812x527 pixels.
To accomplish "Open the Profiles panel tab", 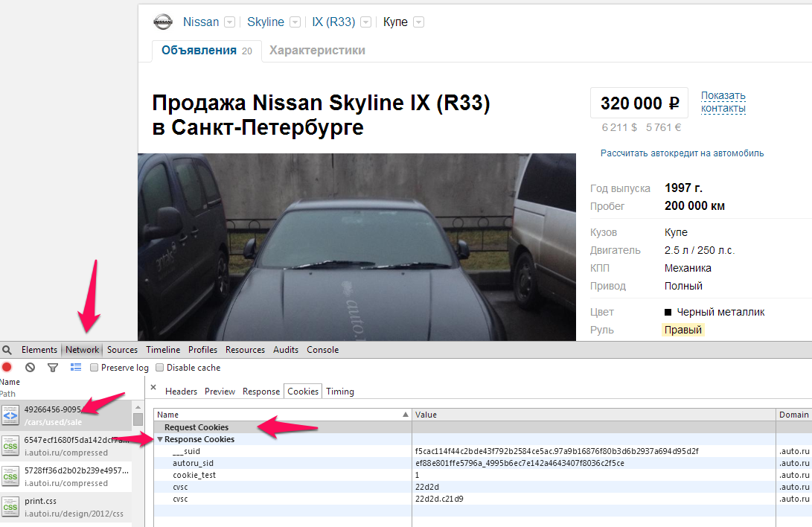I will point(202,350).
